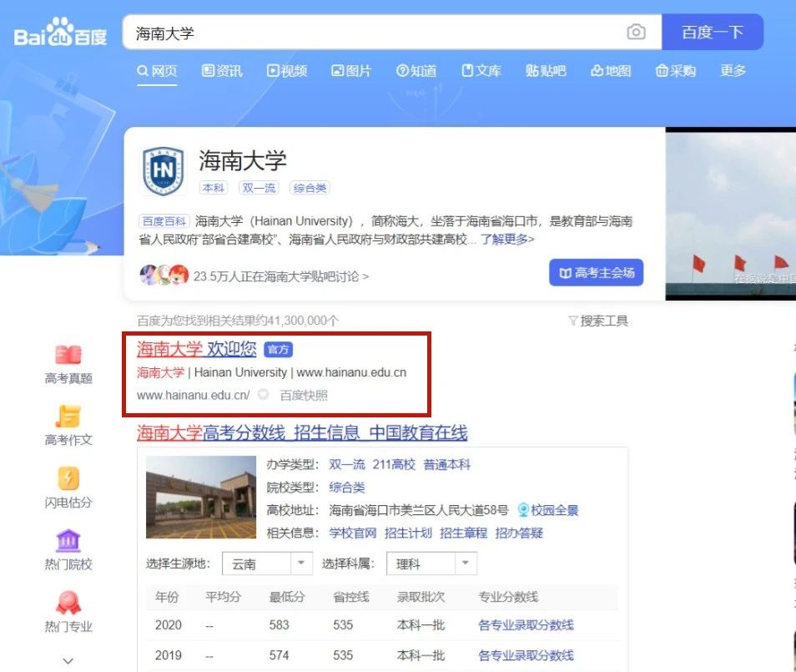Click the 录取批次 column header
Viewport: 796px width, 672px height.
(x=421, y=597)
